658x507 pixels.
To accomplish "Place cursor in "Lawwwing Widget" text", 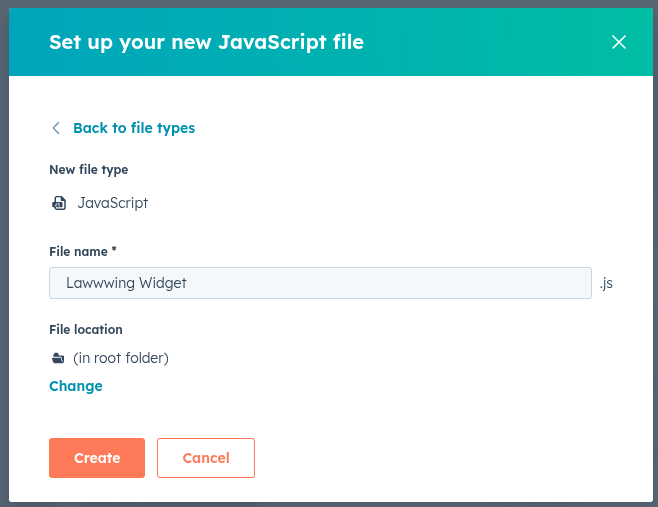I will pyautogui.click(x=126, y=283).
